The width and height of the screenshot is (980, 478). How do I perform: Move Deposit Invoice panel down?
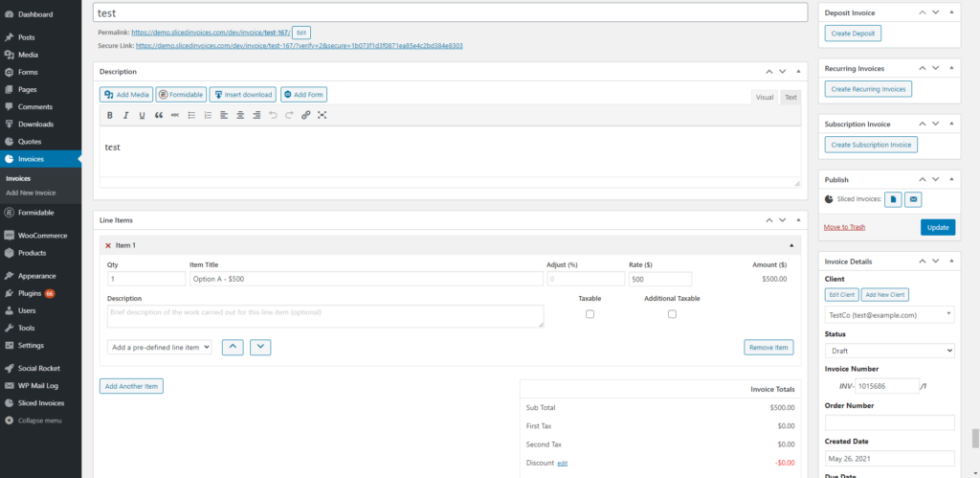(936, 12)
